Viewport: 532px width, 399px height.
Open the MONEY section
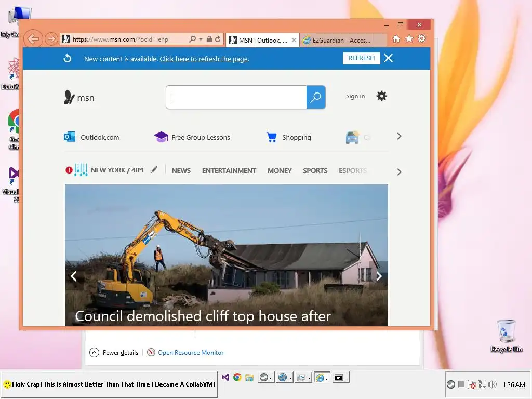coord(280,170)
